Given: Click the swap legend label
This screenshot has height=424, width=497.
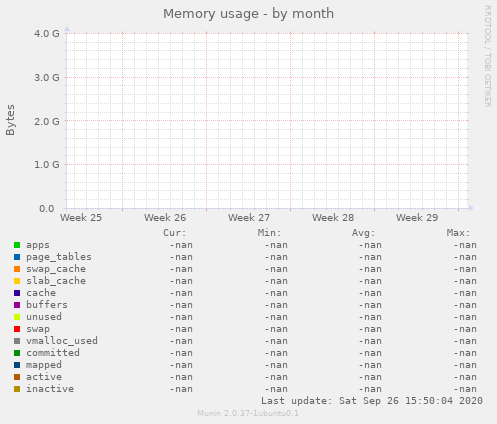Looking at the screenshot, I should tap(38, 329).
